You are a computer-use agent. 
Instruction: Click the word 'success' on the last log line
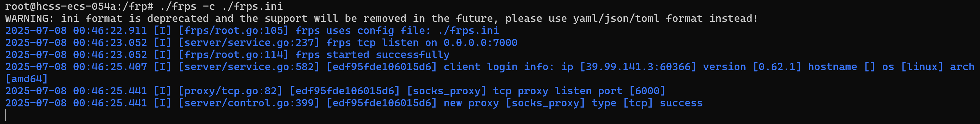681,103
